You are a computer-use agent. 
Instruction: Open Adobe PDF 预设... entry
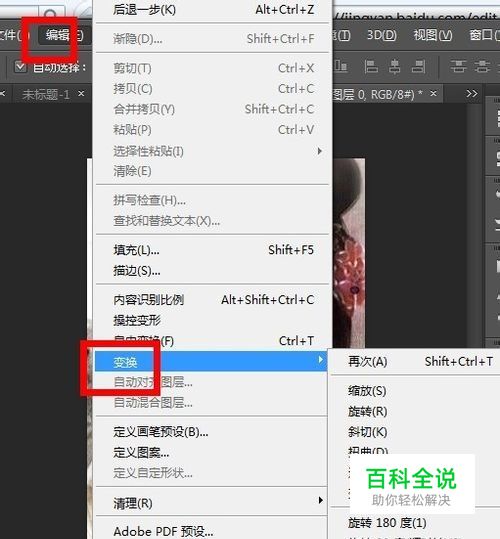(211, 531)
